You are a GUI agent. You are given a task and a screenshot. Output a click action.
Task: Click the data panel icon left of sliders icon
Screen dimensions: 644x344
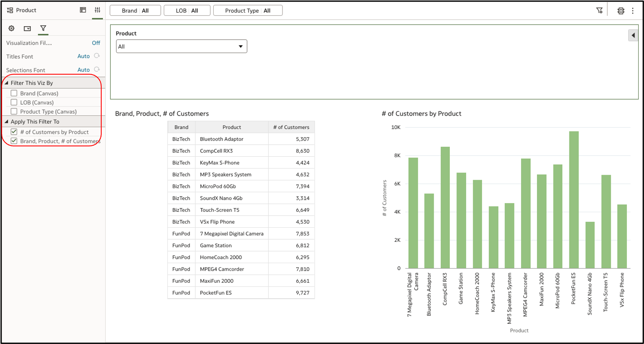pyautogui.click(x=83, y=10)
